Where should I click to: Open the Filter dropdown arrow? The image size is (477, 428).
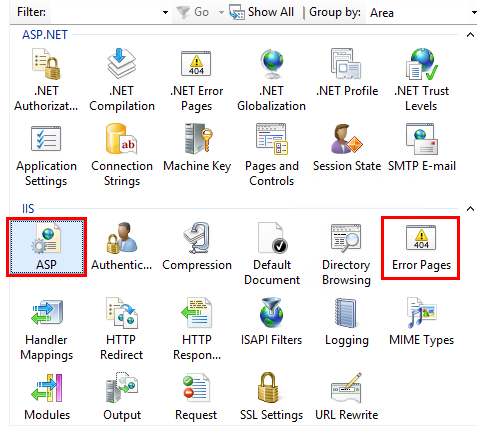point(165,13)
